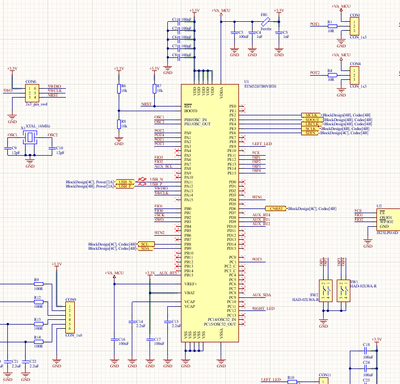The width and height of the screenshot is (400, 384).
Task: Select the SDA port on PB9
Action: click(x=145, y=248)
